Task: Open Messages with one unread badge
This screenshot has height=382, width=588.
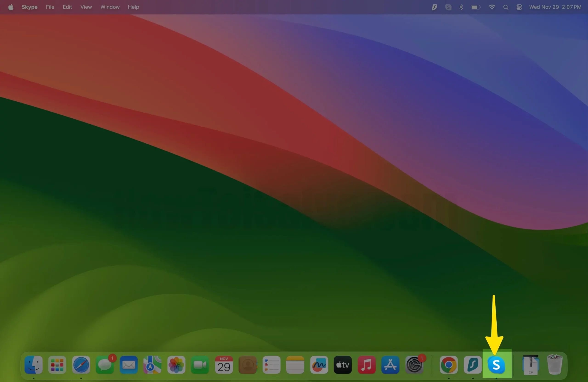Action: tap(105, 365)
